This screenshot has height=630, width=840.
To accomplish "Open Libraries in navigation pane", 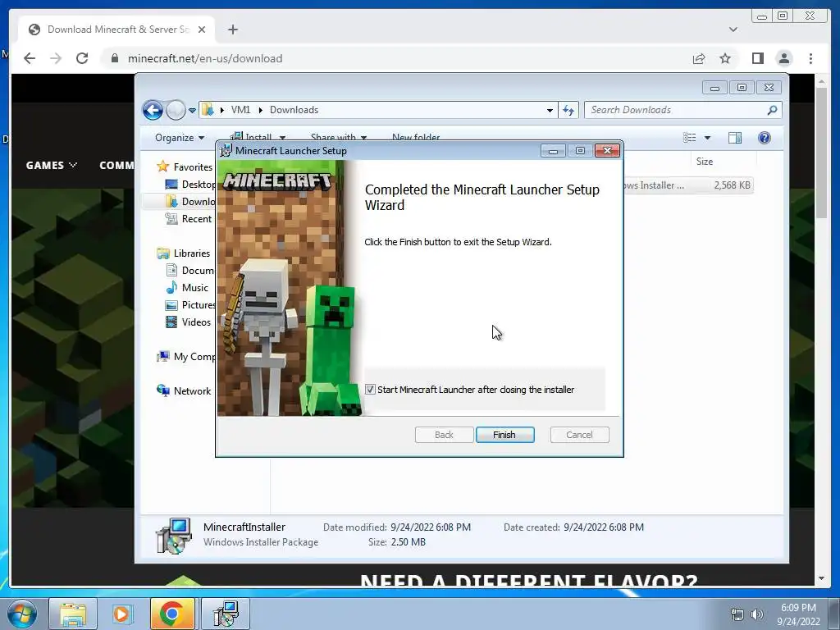I will coord(183,253).
